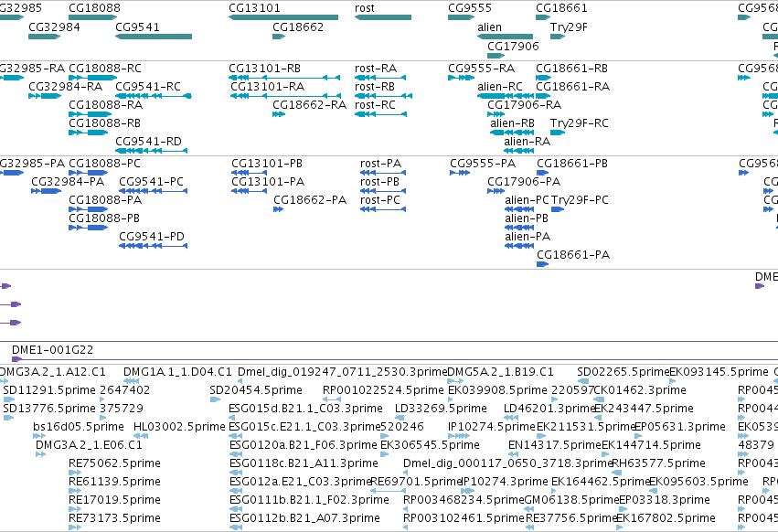
Task: Select transcript Try29F-RC
Action: coord(580,123)
